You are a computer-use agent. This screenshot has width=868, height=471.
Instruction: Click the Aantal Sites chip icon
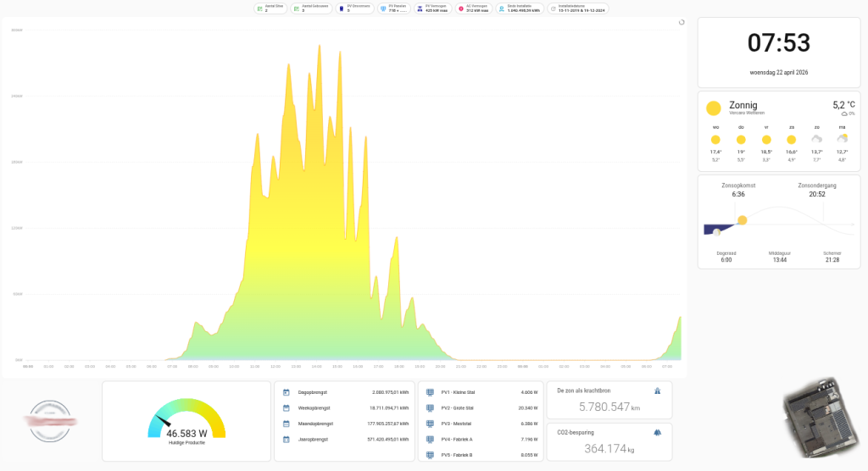tap(261, 8)
